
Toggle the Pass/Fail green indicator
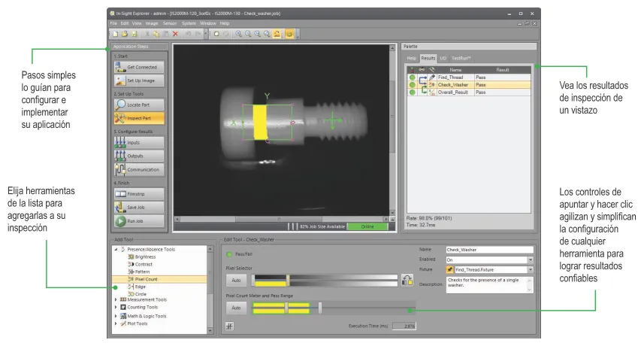229,254
